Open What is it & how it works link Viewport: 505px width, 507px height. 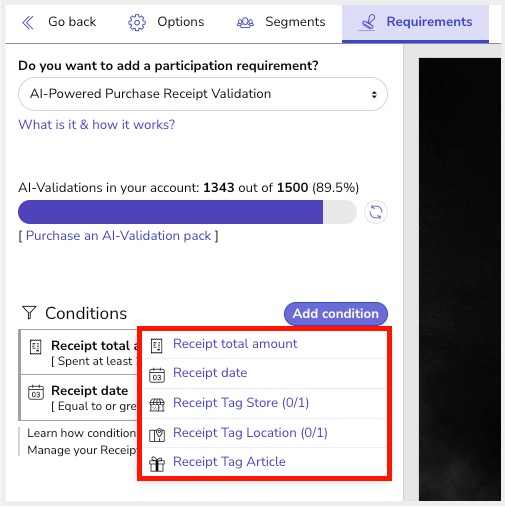97,125
